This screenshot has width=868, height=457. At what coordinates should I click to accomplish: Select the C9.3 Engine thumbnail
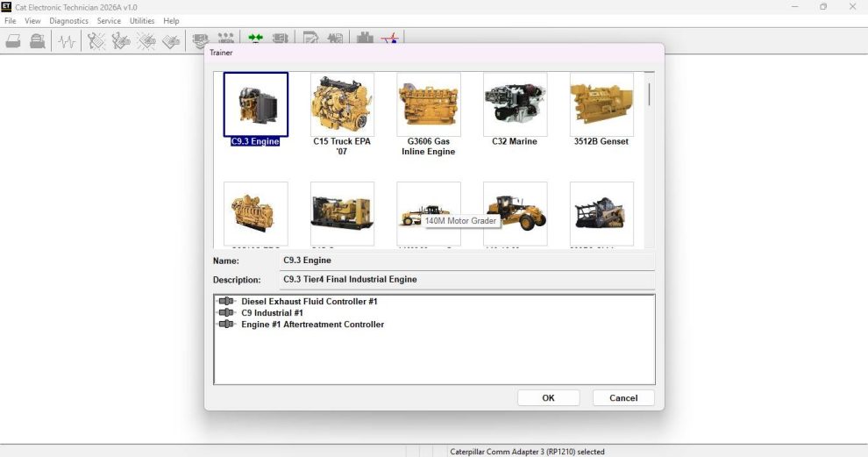(x=256, y=104)
